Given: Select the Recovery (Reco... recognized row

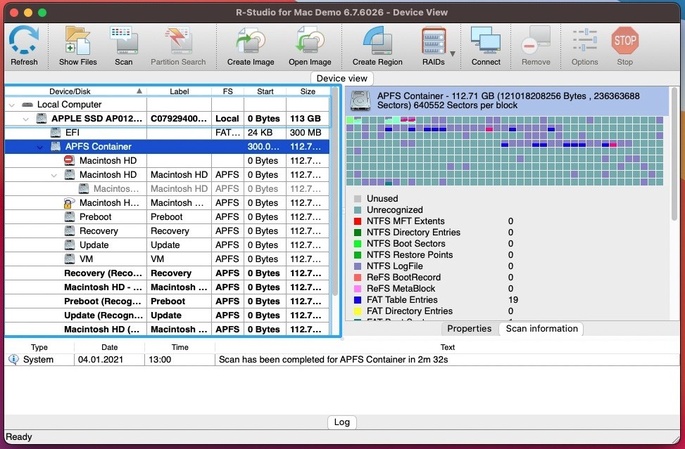Looking at the screenshot, I should point(167,273).
